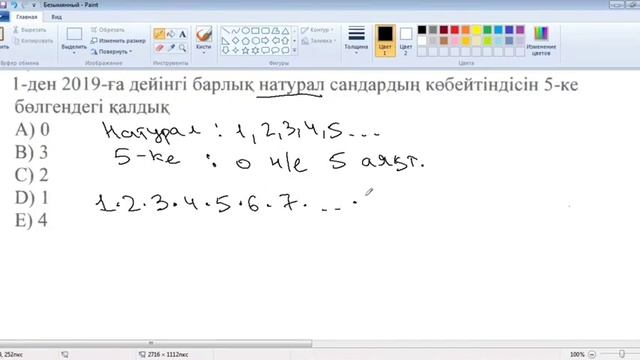Open the blue Paint file menu
The width and height of the screenshot is (640, 360).
coord(4,17)
